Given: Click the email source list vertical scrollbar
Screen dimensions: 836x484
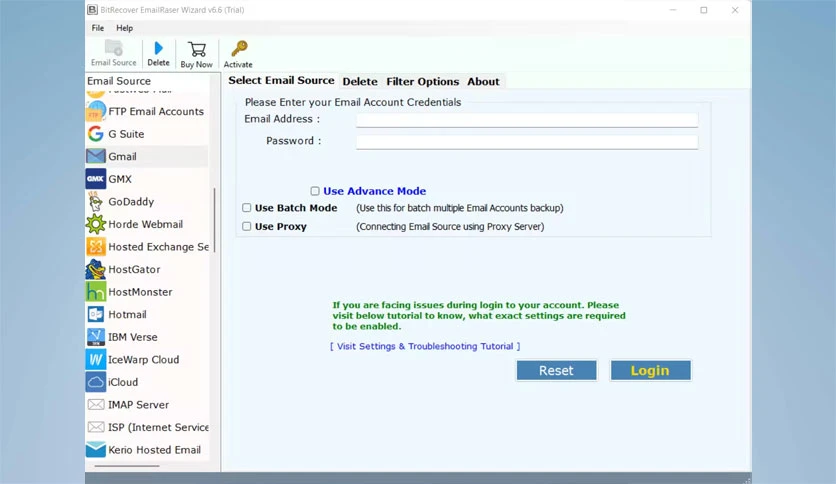Looking at the screenshot, I should [214, 220].
